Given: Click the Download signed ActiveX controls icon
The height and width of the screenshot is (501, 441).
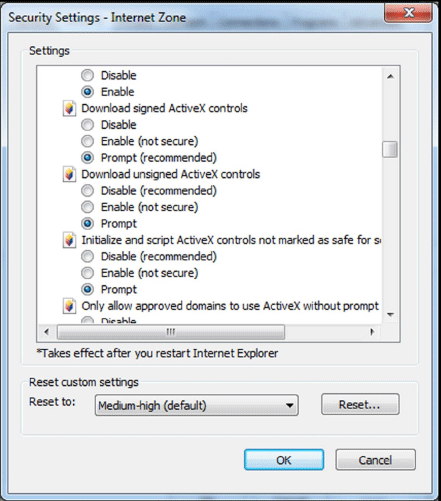Looking at the screenshot, I should tap(69, 108).
